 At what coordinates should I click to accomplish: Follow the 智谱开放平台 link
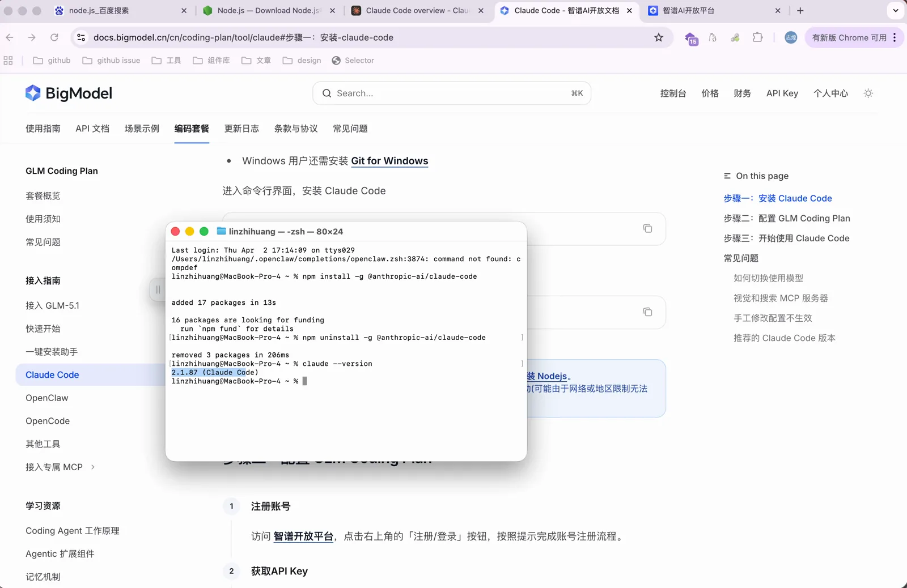[303, 536]
